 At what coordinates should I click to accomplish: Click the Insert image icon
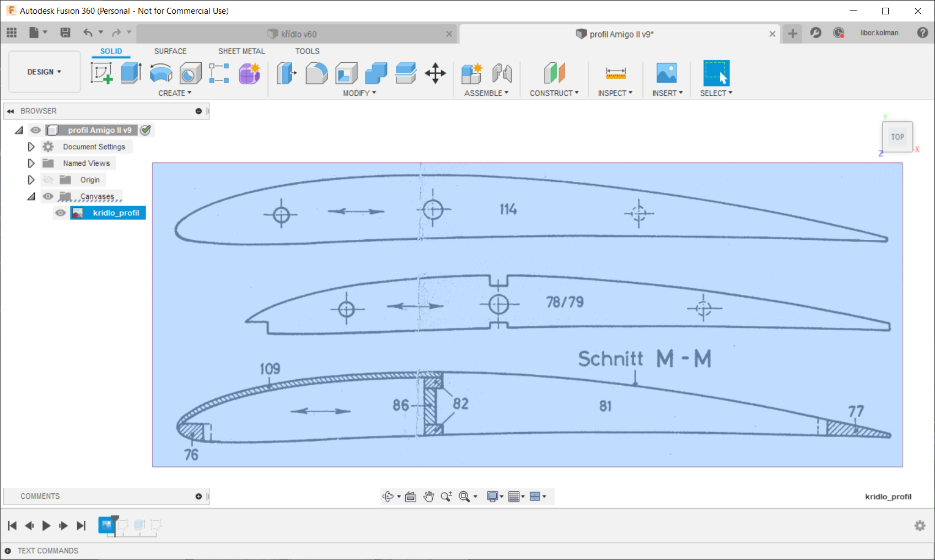click(x=667, y=73)
